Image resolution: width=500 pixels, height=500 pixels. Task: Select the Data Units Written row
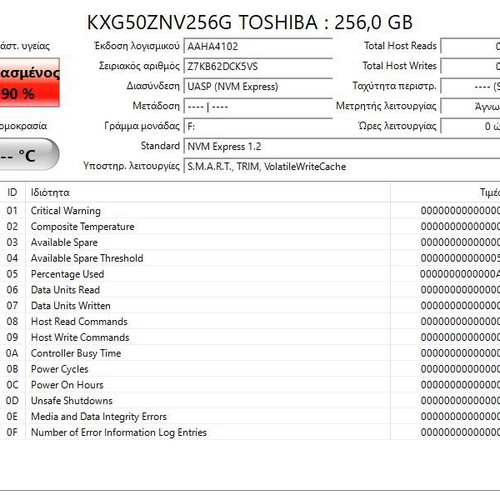[250, 305]
